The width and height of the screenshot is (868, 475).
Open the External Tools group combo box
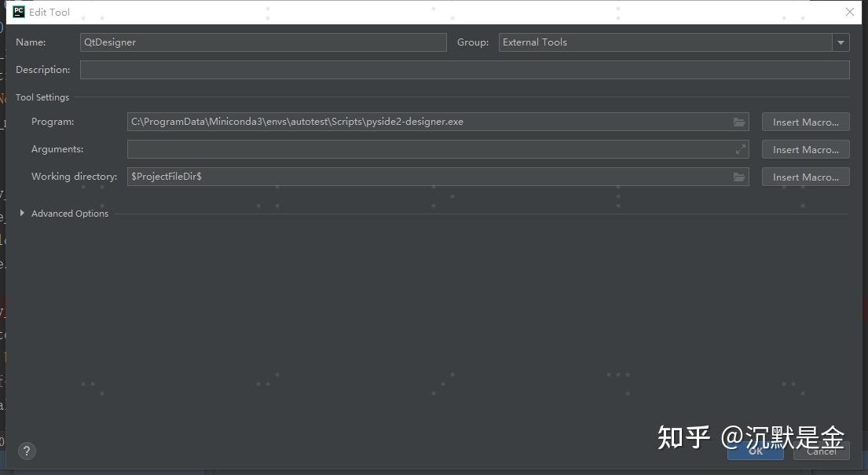click(668, 42)
